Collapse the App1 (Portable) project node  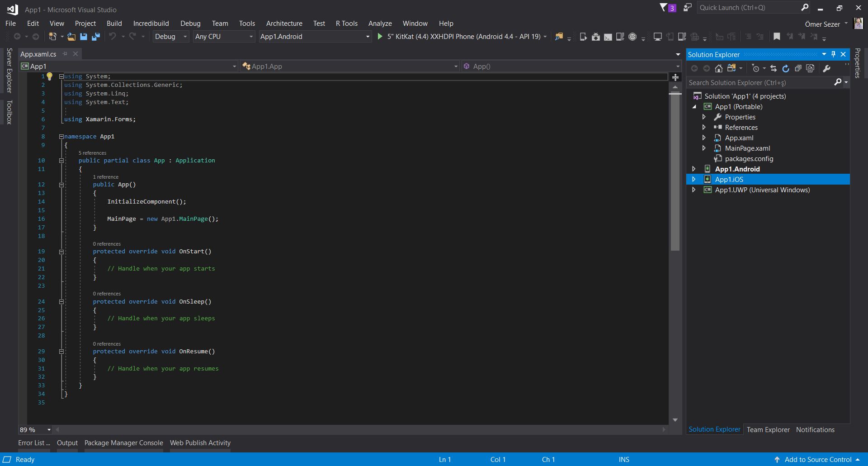point(694,107)
